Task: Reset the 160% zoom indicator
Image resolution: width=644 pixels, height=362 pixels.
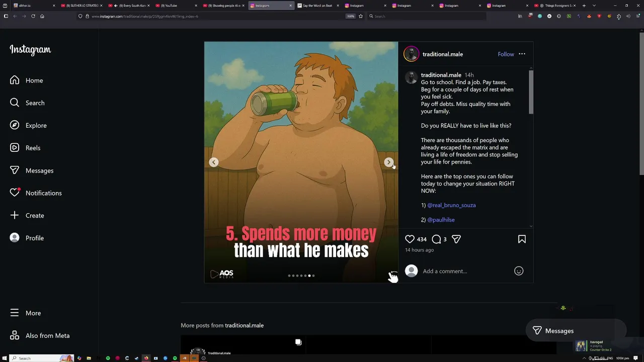Action: point(351,16)
